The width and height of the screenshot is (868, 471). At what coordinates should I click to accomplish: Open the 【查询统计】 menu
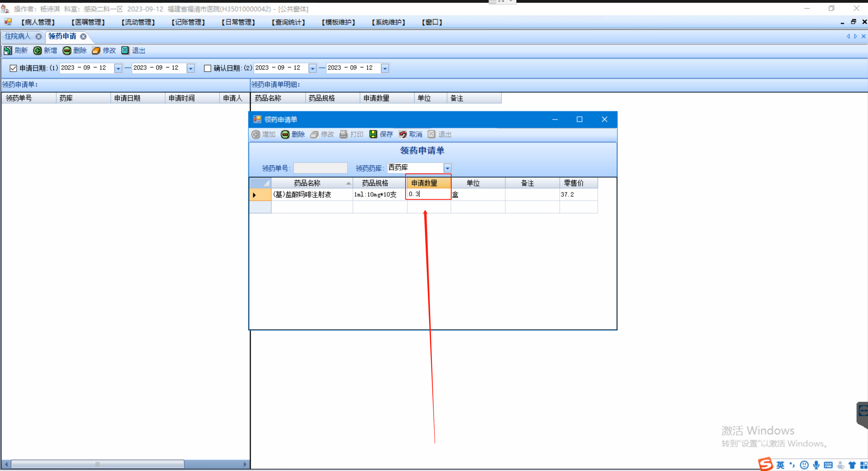(x=288, y=22)
